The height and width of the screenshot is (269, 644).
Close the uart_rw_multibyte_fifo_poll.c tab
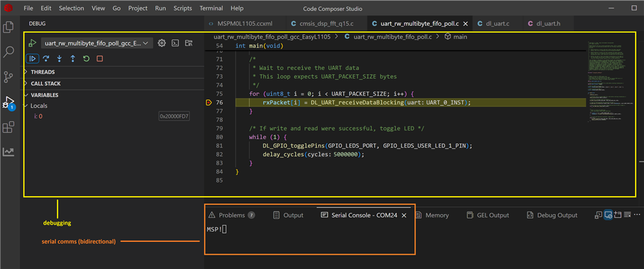coord(465,24)
